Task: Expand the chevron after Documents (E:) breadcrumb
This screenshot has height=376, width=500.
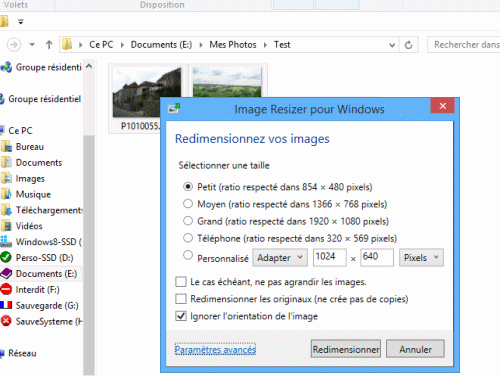Action: tap(201, 45)
